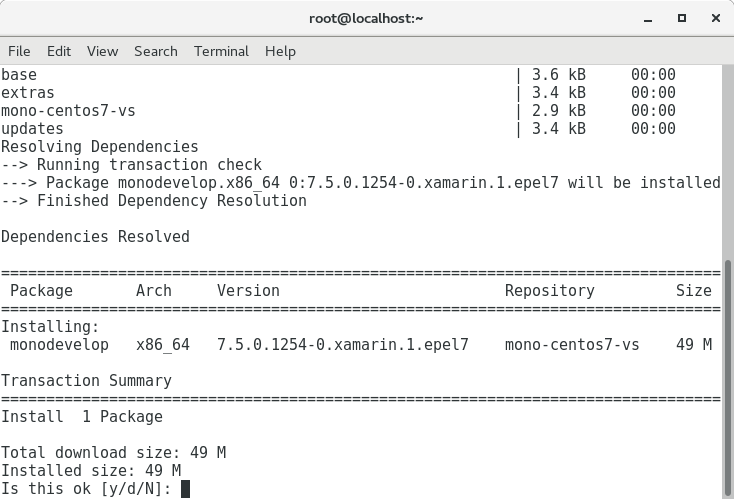Click the cursor block after the y/d/N prompt
The width and height of the screenshot is (734, 499).
(185, 489)
